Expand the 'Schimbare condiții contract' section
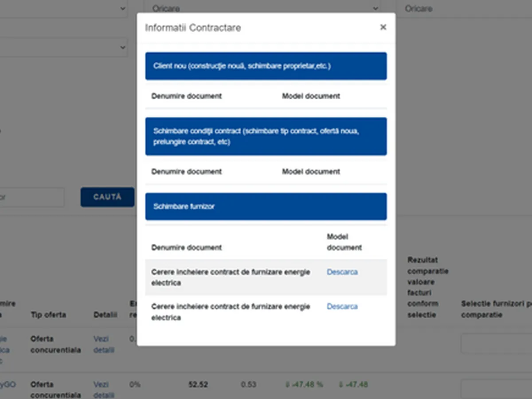 coord(266,137)
